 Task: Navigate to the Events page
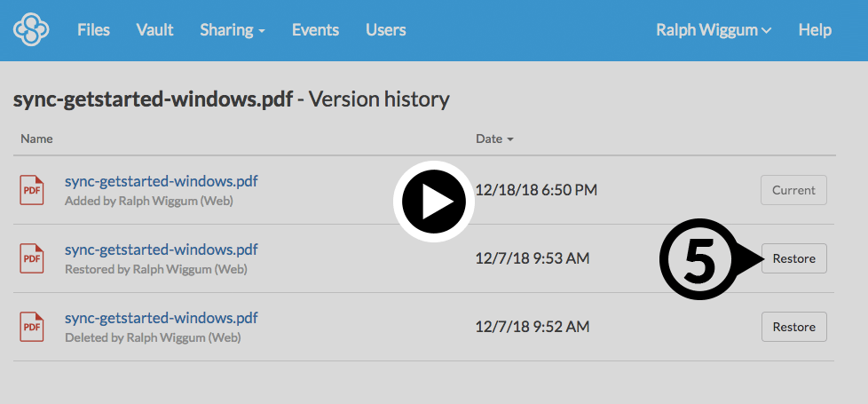point(315,30)
